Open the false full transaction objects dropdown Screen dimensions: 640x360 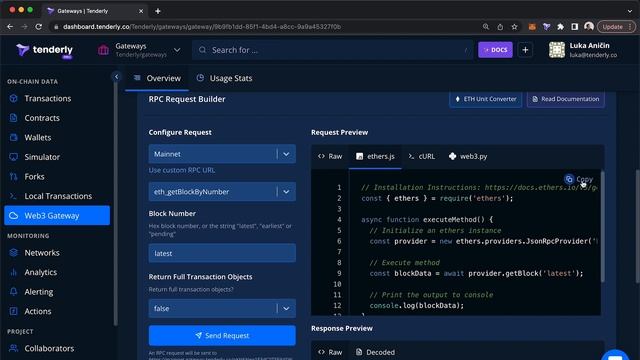coord(222,308)
